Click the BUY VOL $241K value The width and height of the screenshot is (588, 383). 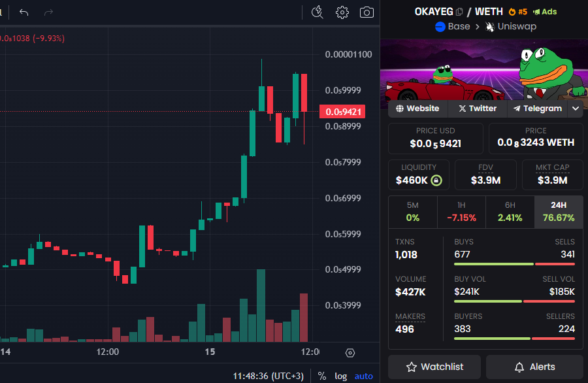(466, 291)
